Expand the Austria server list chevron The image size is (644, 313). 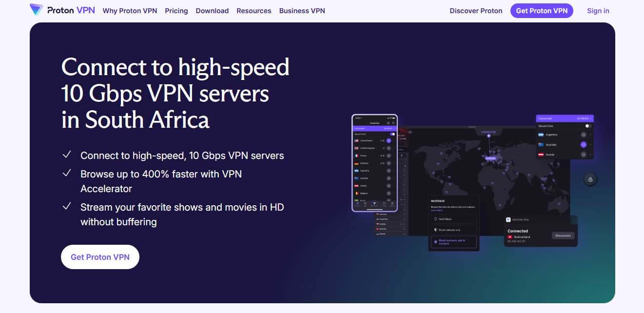591,154
